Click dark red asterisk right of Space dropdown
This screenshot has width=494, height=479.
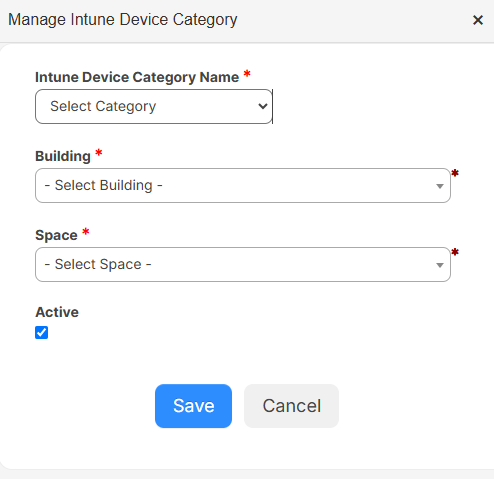tap(455, 252)
